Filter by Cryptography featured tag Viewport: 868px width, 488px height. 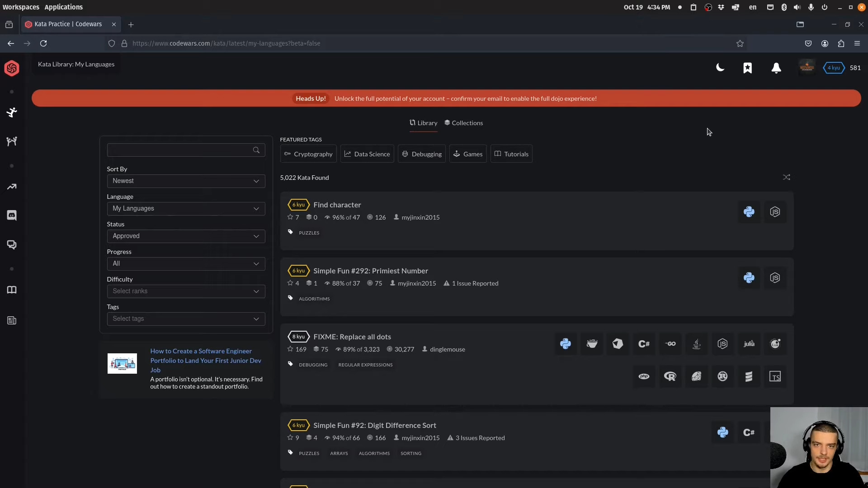click(x=308, y=154)
